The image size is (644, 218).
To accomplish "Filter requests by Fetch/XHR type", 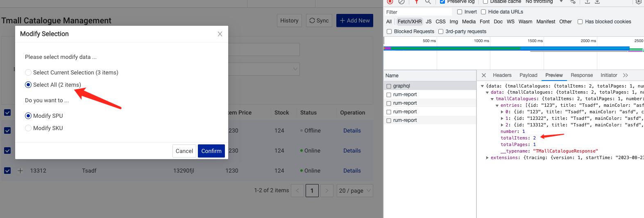I will pyautogui.click(x=410, y=22).
